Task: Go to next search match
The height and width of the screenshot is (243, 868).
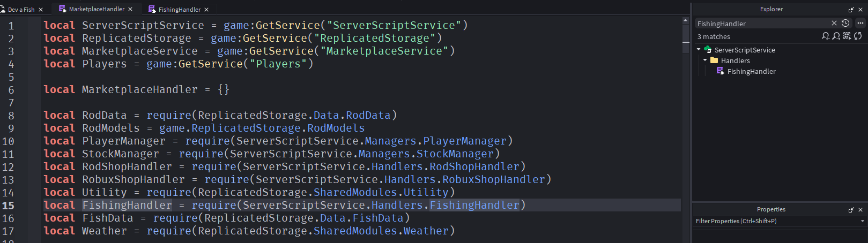Action: (836, 36)
